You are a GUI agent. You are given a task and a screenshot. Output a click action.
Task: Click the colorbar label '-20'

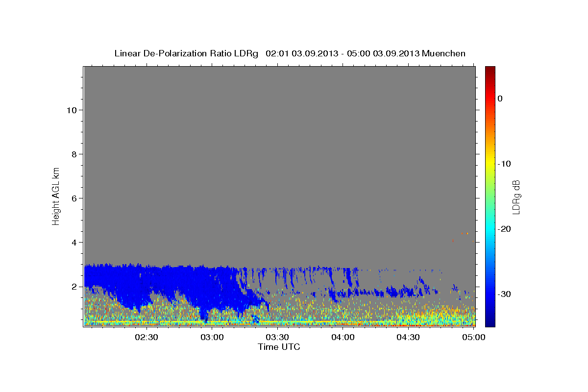point(504,229)
